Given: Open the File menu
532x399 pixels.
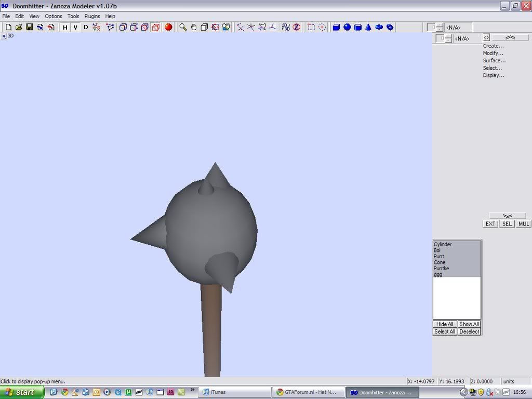Looking at the screenshot, I should pos(6,16).
